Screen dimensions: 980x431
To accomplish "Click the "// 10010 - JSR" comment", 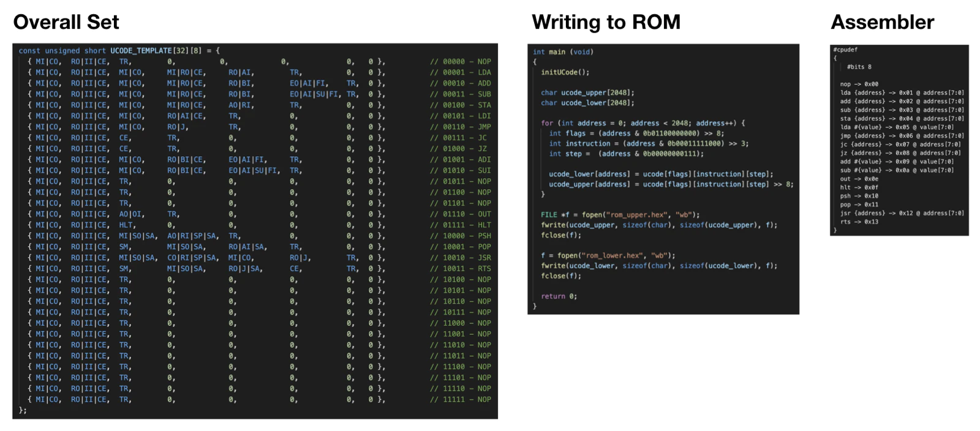I will point(460,258).
